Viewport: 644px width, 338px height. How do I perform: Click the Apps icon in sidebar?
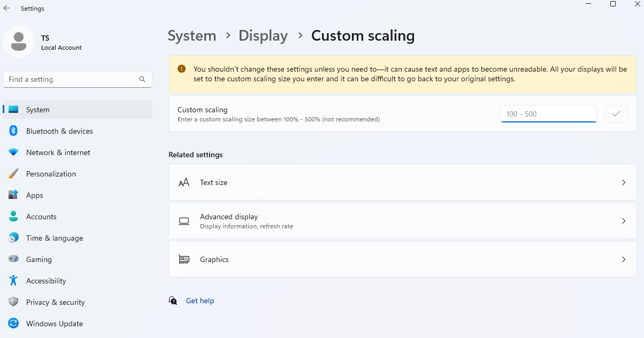13,195
